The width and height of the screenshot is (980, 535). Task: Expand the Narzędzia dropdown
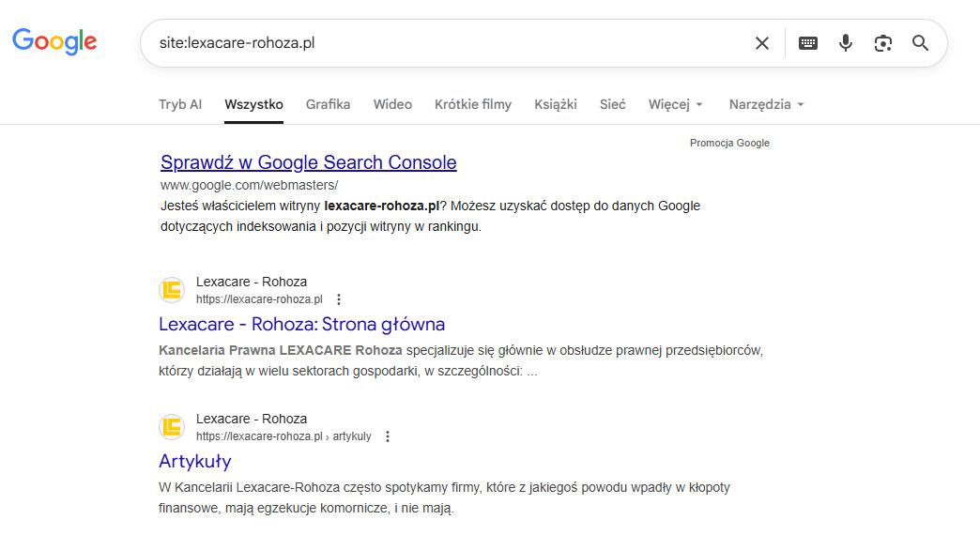[766, 104]
